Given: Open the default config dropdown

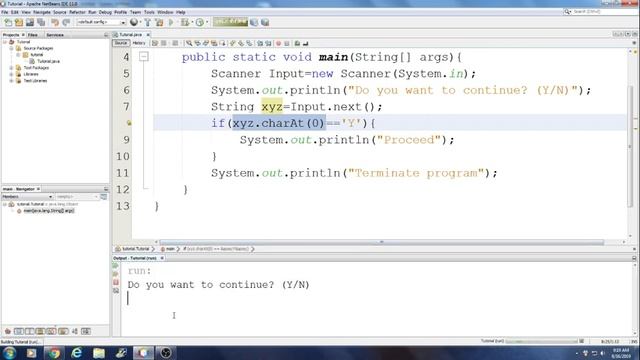Looking at the screenshot, I should pyautogui.click(x=101, y=22).
